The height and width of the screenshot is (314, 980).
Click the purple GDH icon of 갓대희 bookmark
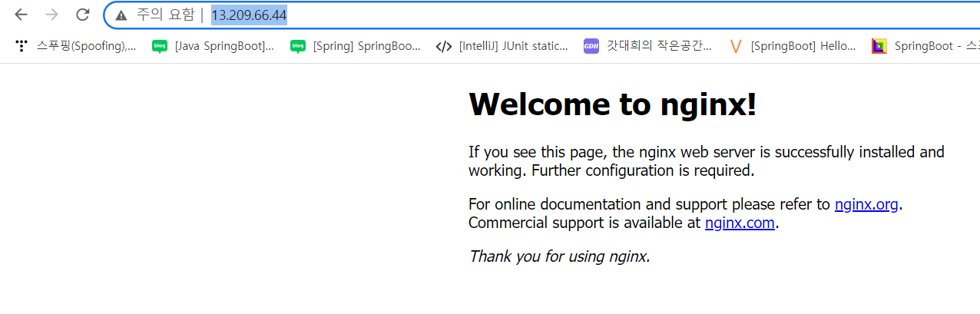[591, 46]
